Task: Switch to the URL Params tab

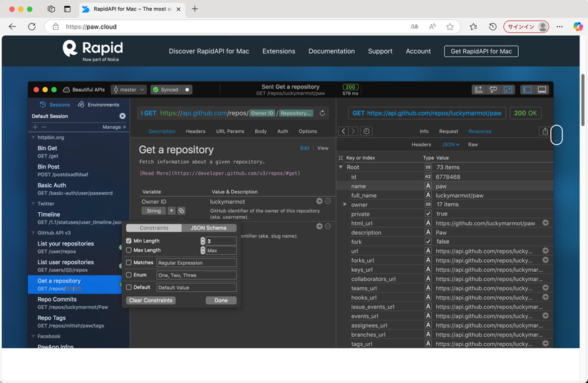Action: (230, 132)
